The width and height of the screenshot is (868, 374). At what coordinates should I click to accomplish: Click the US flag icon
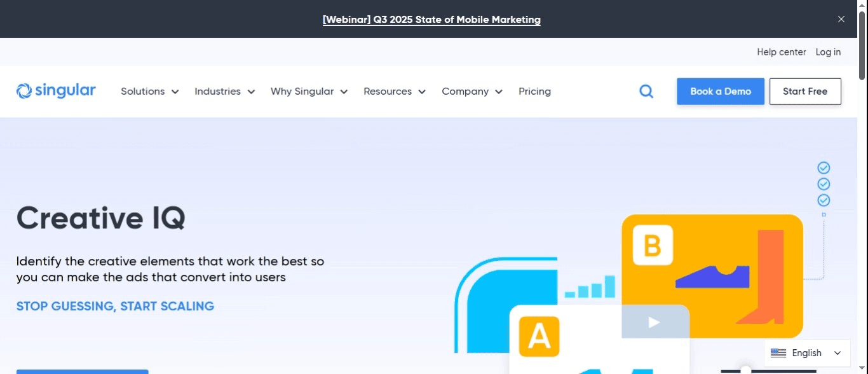[x=778, y=353]
